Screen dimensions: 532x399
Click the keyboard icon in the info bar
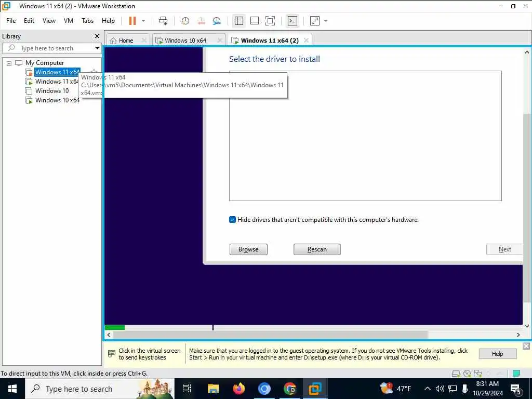click(x=111, y=354)
